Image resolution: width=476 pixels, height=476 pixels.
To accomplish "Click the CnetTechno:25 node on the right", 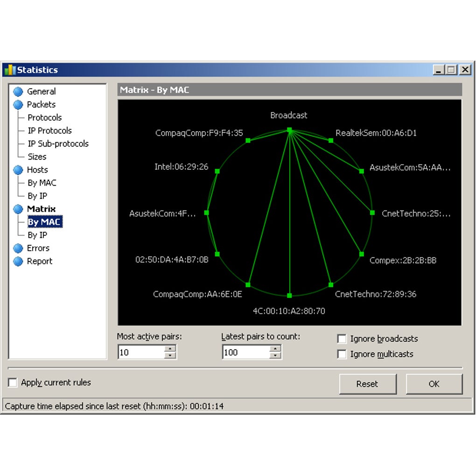I will [372, 213].
